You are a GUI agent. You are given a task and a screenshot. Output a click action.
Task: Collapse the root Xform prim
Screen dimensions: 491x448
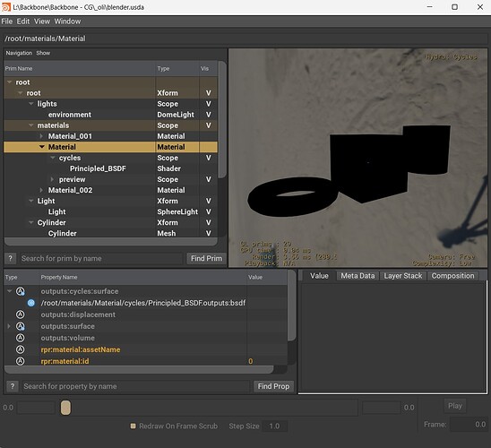(x=21, y=93)
